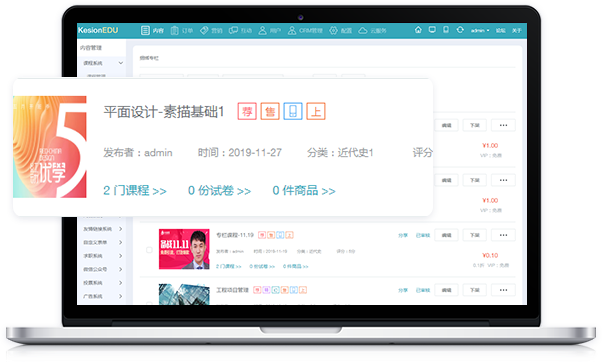Image resolution: width=602 pixels, height=362 pixels.
Task: Click the first 荐 tag beside 工程项目管理
Action: pos(257,290)
